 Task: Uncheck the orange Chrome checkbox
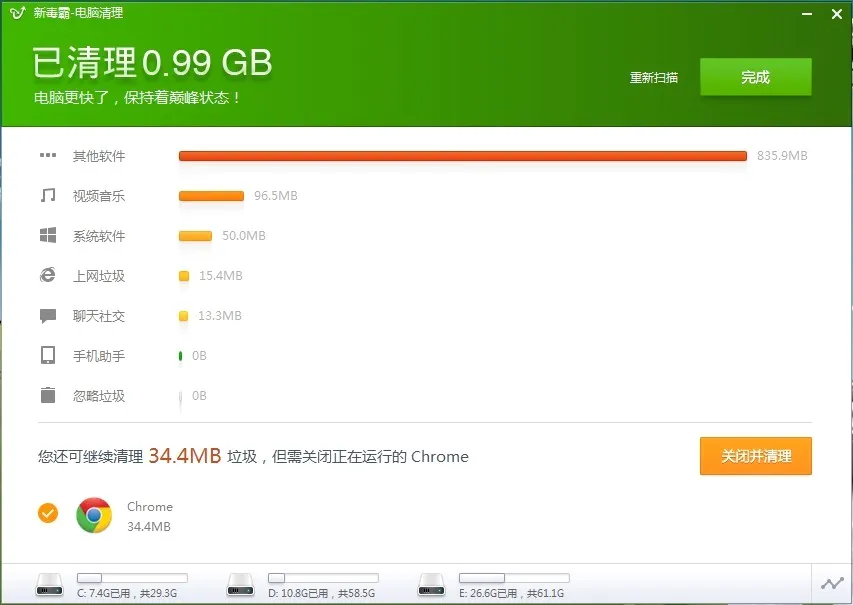[x=48, y=513]
